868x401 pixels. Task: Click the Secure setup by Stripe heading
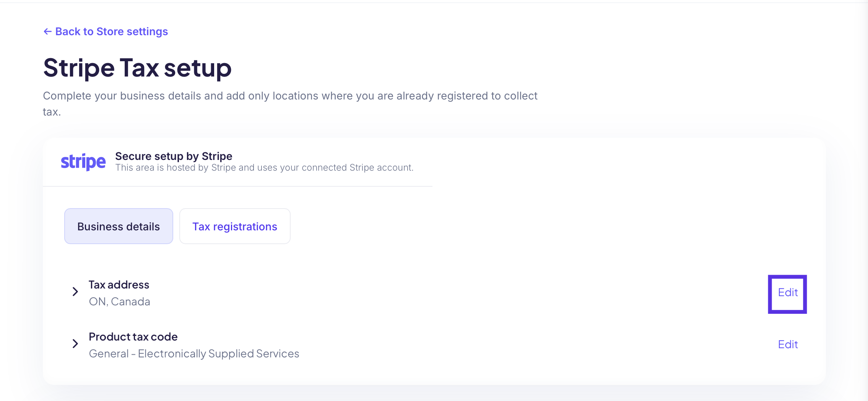[174, 156]
